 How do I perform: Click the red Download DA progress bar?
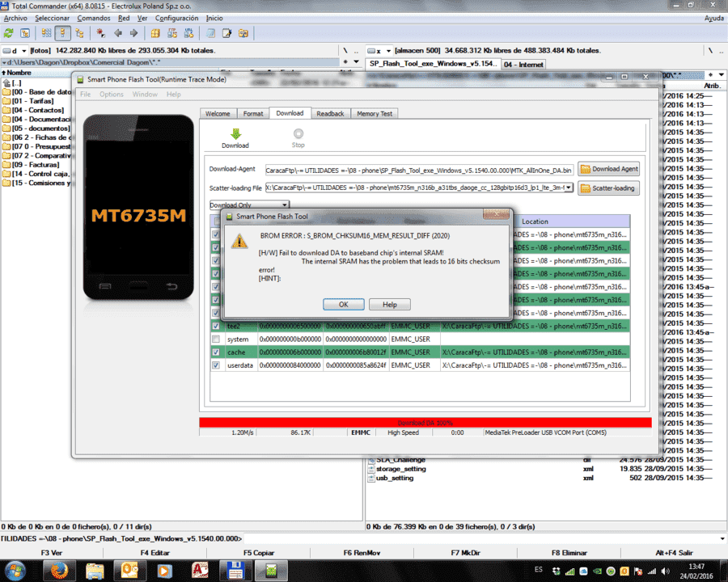(x=425, y=422)
